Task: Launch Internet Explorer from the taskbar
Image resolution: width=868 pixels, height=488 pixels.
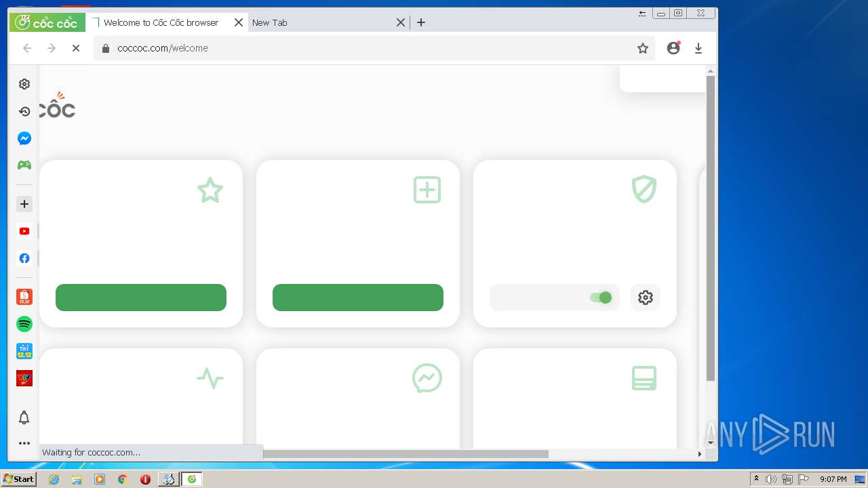Action: (54, 479)
